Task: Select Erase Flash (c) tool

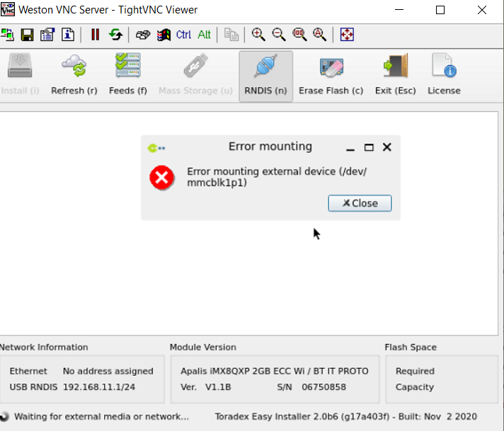Action: click(x=331, y=74)
